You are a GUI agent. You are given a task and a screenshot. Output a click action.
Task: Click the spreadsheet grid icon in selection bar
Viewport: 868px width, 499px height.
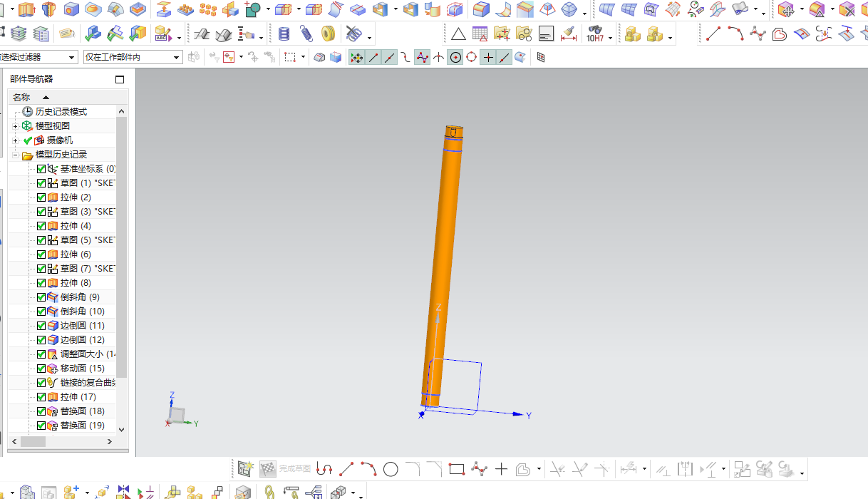541,57
